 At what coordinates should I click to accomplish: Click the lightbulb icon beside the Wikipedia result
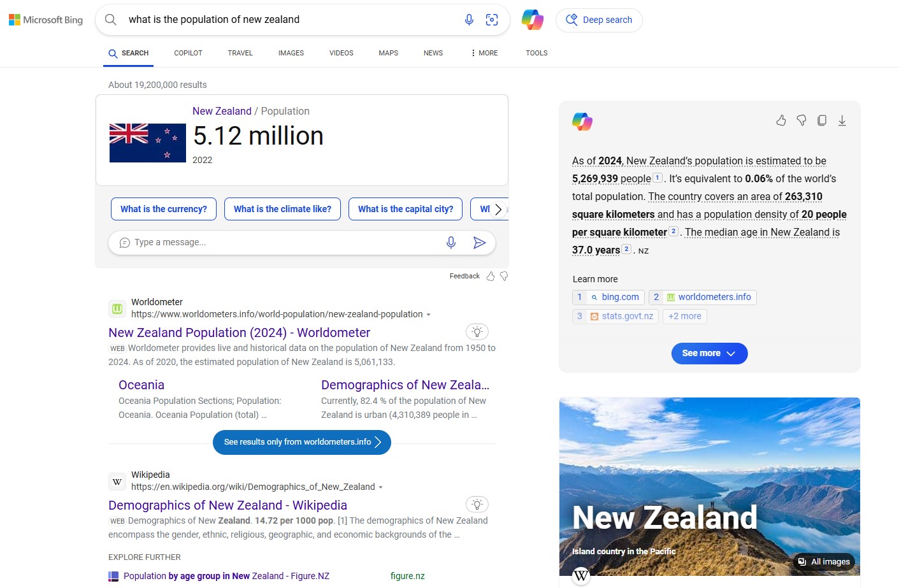477,505
